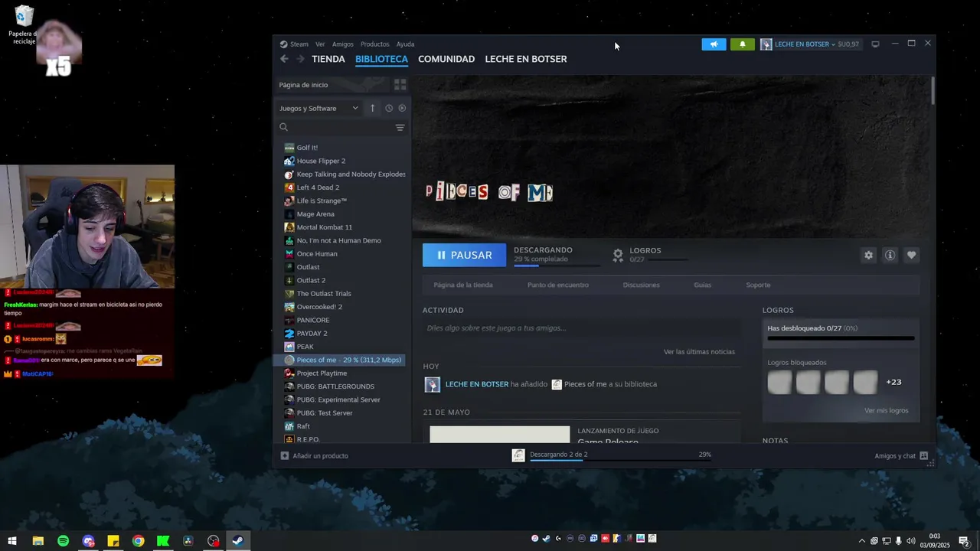The image size is (980, 551).
Task: Go back with the Steam back arrow
Action: 284,59
